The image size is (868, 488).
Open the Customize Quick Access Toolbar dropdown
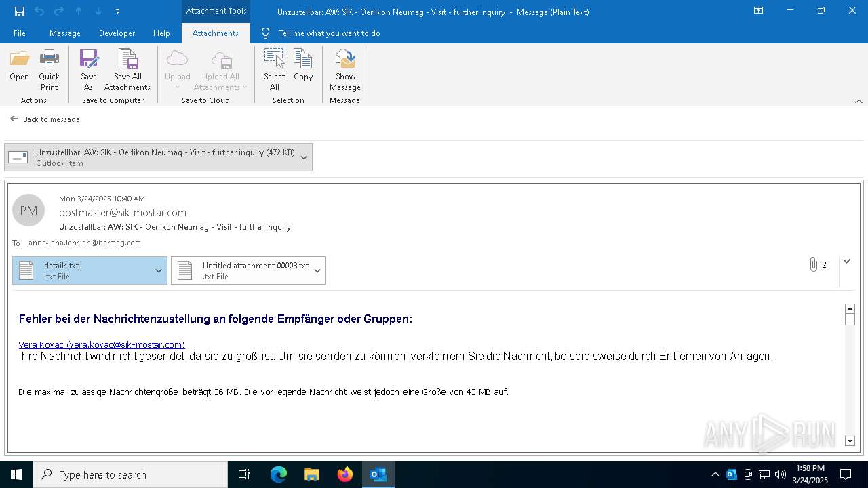coord(117,12)
